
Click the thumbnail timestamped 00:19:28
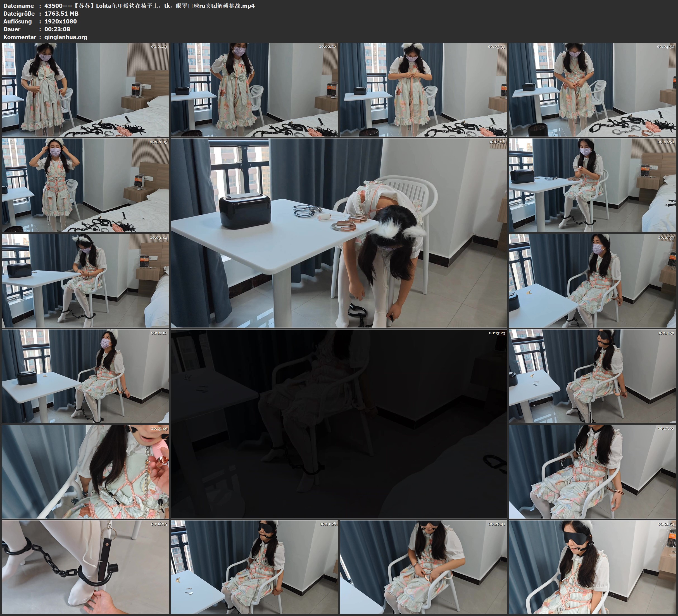pos(254,567)
